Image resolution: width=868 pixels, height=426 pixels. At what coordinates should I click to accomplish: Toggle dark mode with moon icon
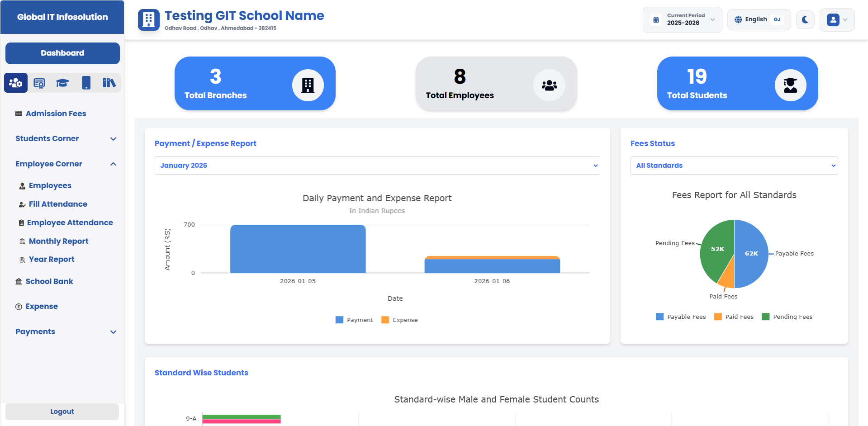tap(805, 19)
